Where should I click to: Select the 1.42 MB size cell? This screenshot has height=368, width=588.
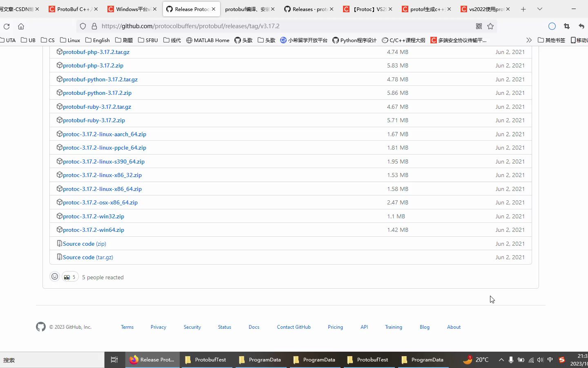[x=398, y=230]
